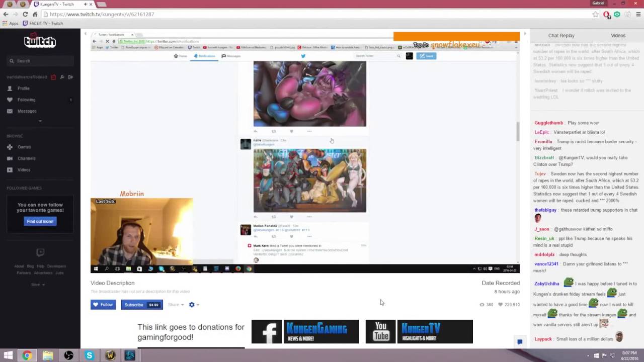Click the heart followers count icon
Viewport: 644px width, 362px height.
[x=500, y=305]
